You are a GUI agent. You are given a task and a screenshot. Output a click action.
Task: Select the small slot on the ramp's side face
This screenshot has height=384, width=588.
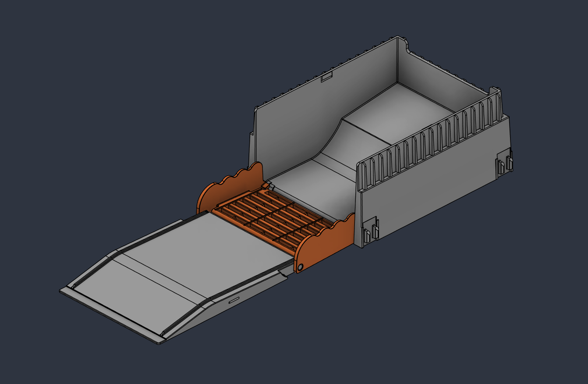point(234,300)
